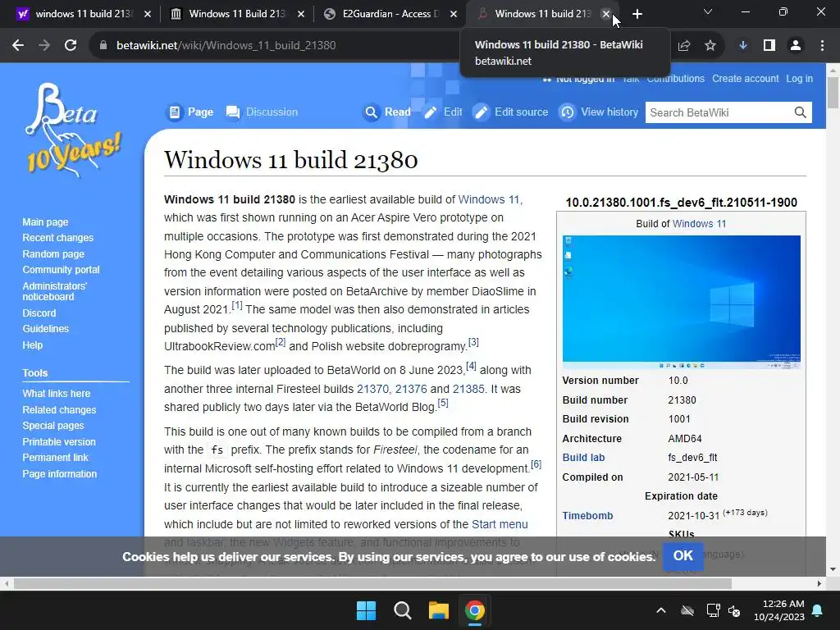The height and width of the screenshot is (630, 840).
Task: Select the Read view
Action: 387,112
